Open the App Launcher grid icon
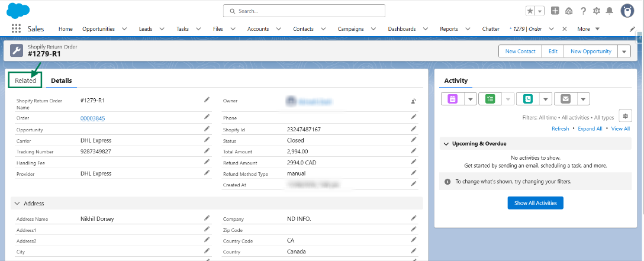644x261 pixels. tap(16, 29)
